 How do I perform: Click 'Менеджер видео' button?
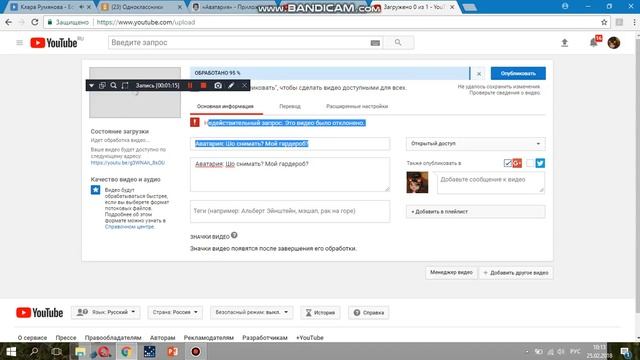(451, 272)
